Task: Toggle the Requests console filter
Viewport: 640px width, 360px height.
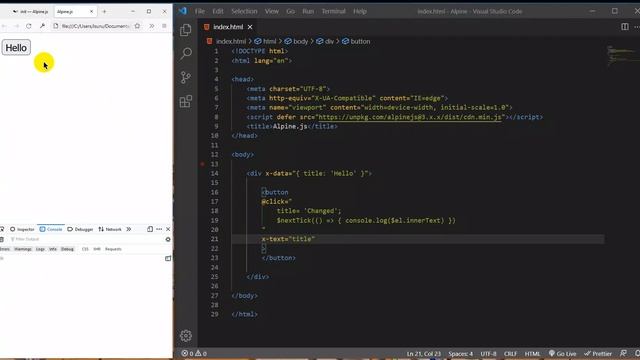Action: [x=113, y=249]
